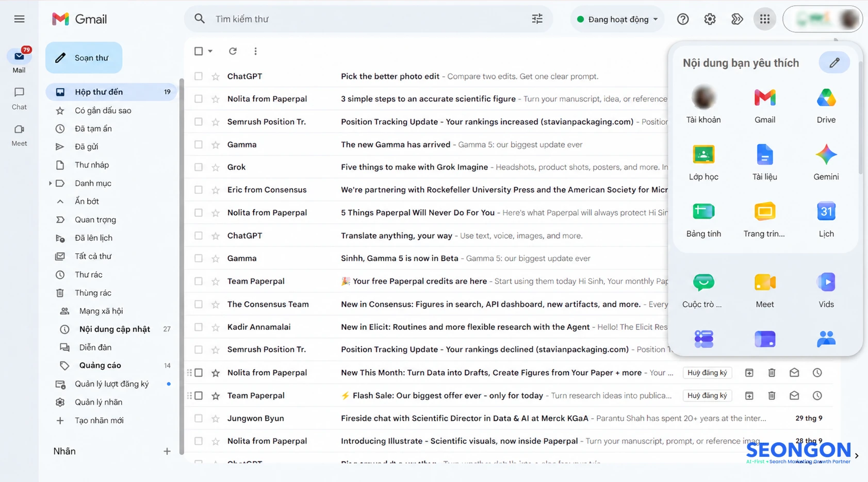Screen dimensions: 868x482
Task: Open Lớp học classroom app
Action: tap(703, 163)
